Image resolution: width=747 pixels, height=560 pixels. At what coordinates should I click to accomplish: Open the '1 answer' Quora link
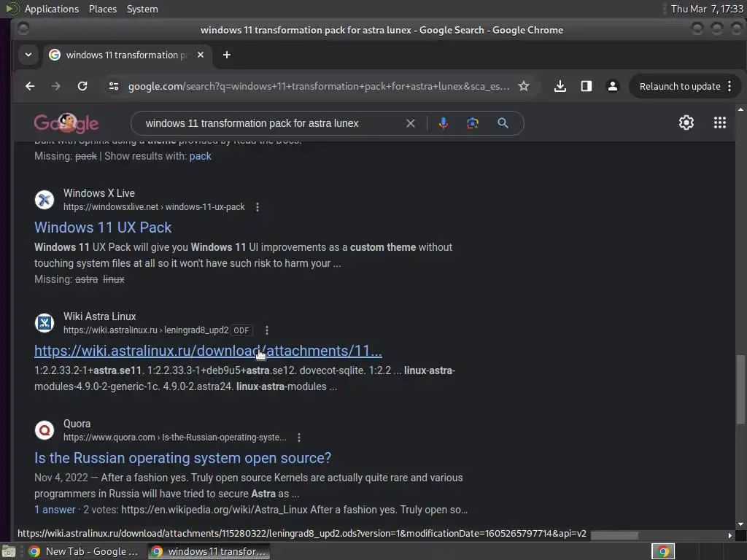coord(55,510)
